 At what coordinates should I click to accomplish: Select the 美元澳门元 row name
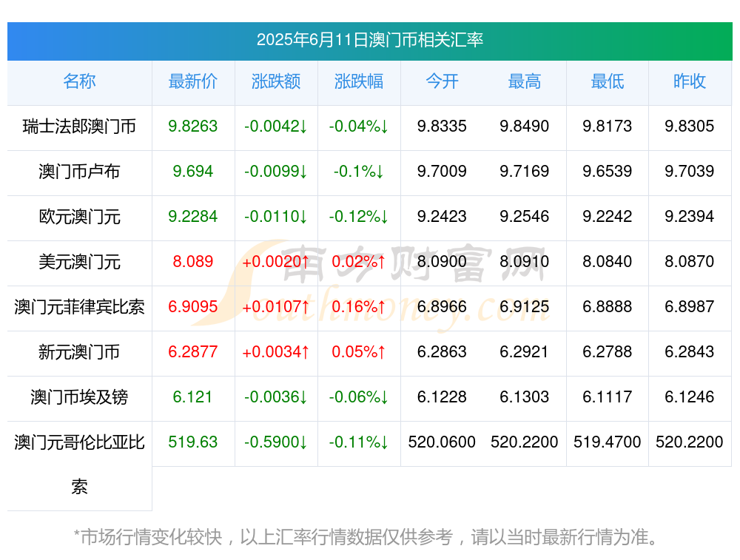coord(79,261)
